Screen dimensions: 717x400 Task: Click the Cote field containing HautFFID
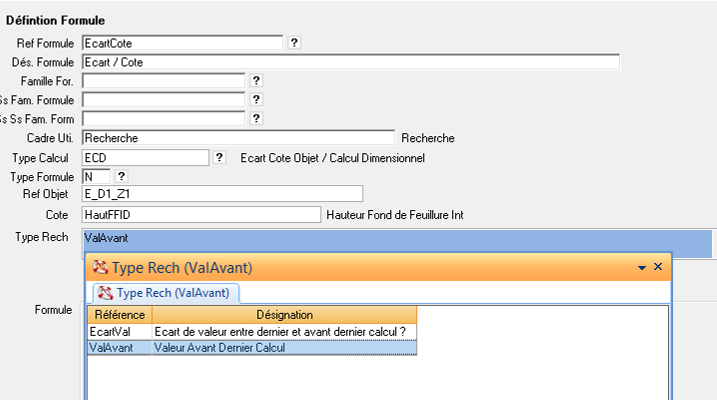pos(201,214)
